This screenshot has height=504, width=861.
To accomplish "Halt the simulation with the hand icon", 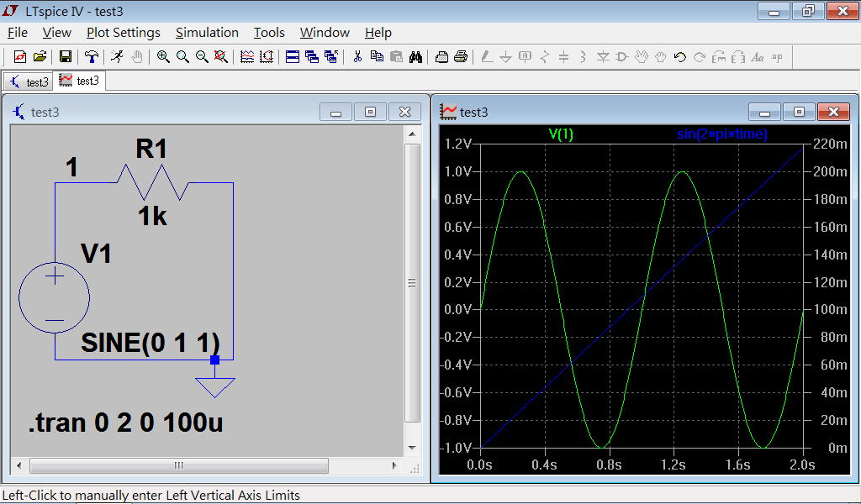I will click(x=137, y=56).
